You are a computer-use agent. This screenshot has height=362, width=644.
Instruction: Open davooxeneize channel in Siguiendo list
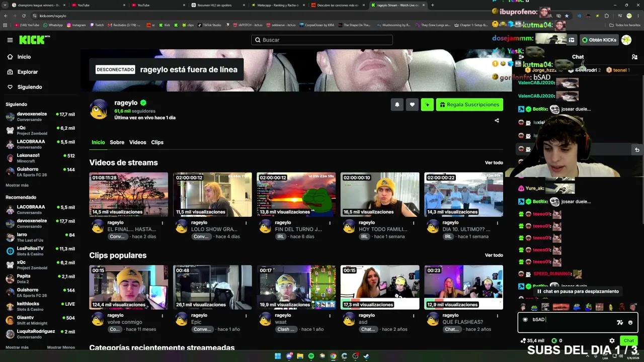tap(40, 117)
